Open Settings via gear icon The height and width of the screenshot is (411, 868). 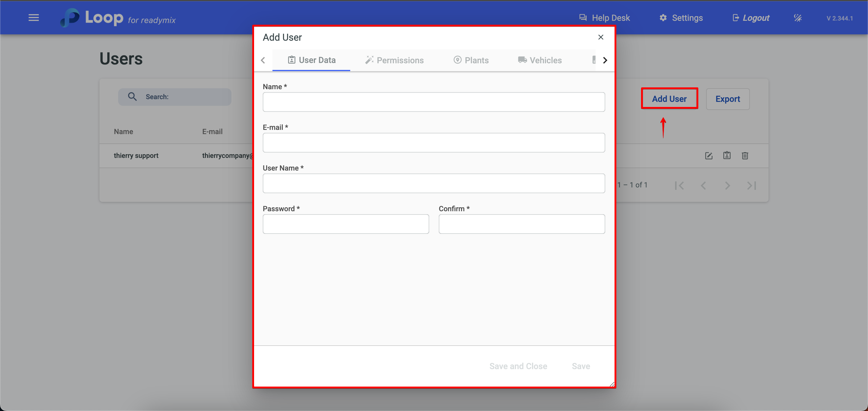(663, 18)
